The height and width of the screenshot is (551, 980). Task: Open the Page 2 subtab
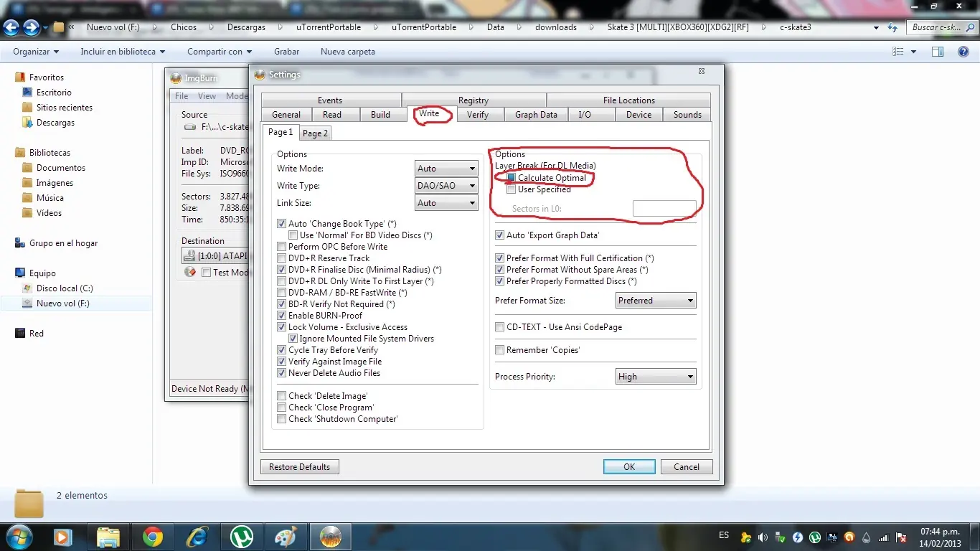[x=315, y=133]
